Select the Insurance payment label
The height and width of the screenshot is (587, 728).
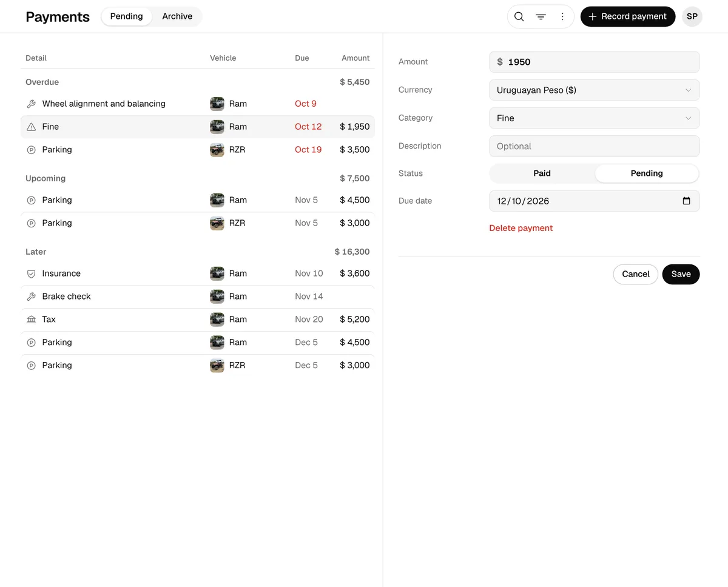point(61,273)
